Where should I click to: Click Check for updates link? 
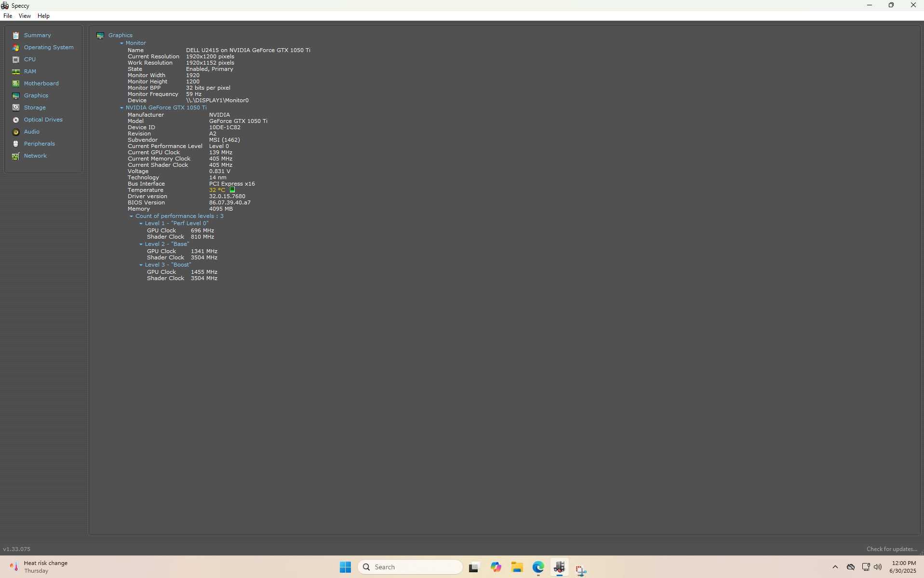tap(891, 549)
